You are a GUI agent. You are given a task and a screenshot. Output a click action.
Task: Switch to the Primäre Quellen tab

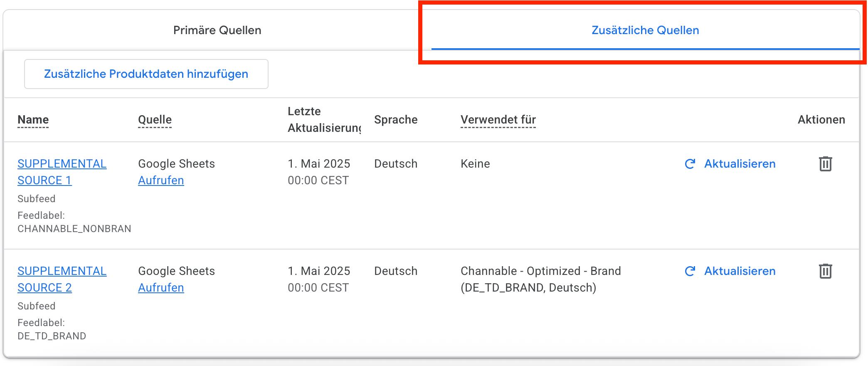click(x=217, y=30)
